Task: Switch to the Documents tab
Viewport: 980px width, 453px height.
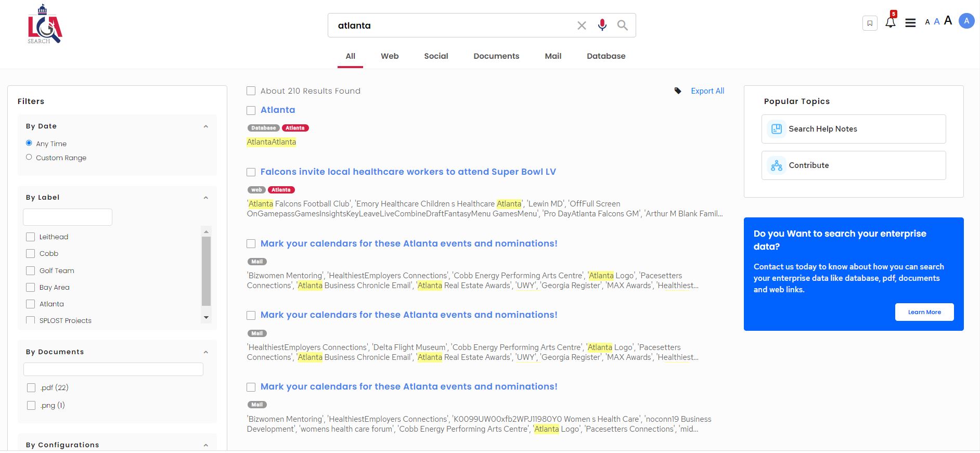Action: click(x=496, y=56)
